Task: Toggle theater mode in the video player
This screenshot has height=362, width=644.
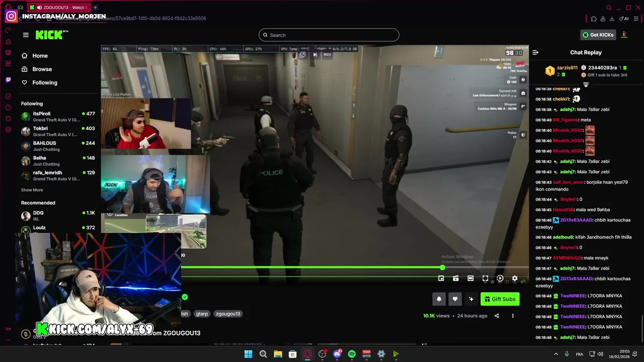Action: tap(470, 278)
